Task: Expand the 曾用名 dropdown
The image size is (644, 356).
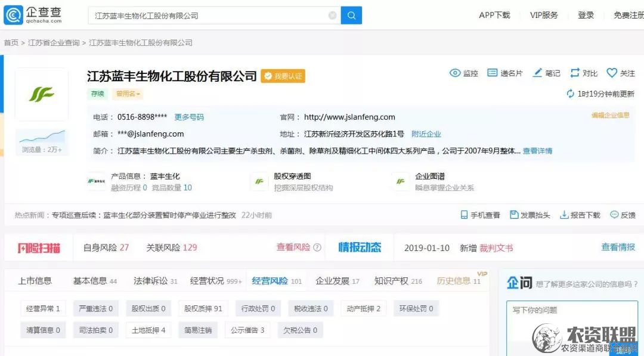Action: point(128,94)
